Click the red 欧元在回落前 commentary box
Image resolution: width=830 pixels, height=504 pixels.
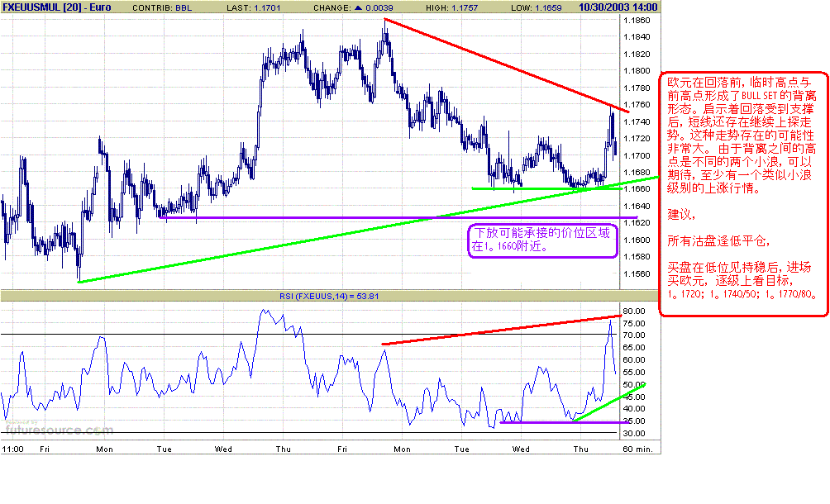click(x=743, y=194)
